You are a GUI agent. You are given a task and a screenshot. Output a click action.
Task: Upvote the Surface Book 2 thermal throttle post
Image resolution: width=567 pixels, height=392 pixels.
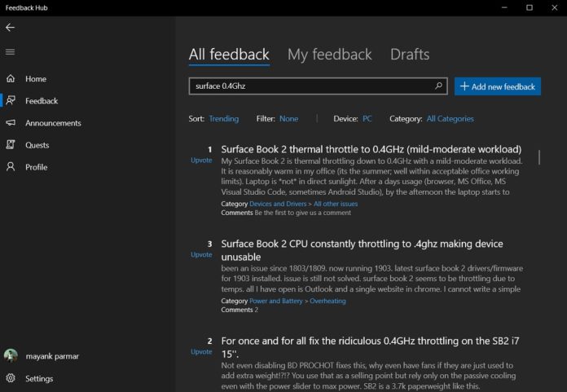(x=201, y=161)
